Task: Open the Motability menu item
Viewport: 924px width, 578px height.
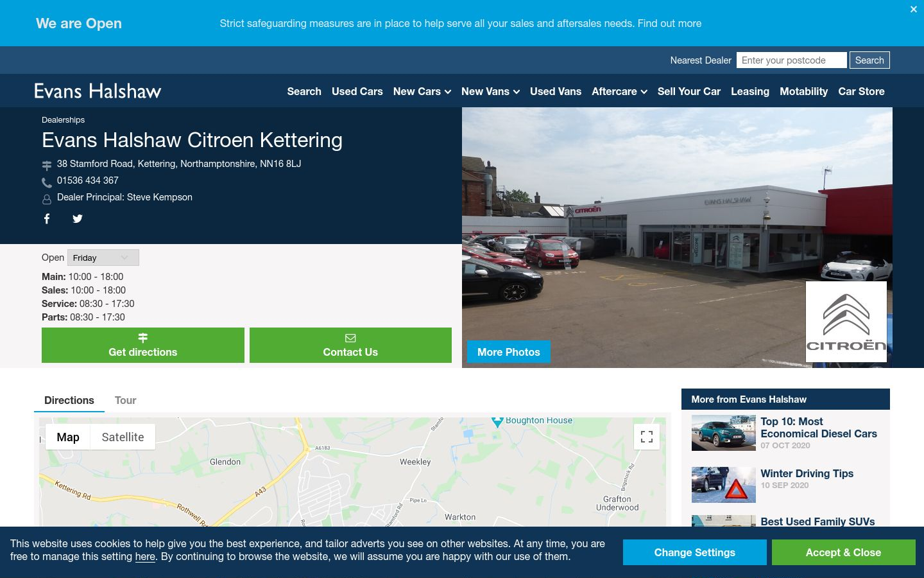Action: [803, 91]
